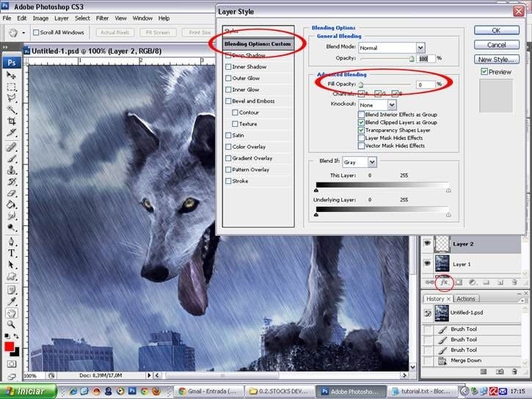
Task: Create new snapshot in History panel
Action: click(x=500, y=372)
